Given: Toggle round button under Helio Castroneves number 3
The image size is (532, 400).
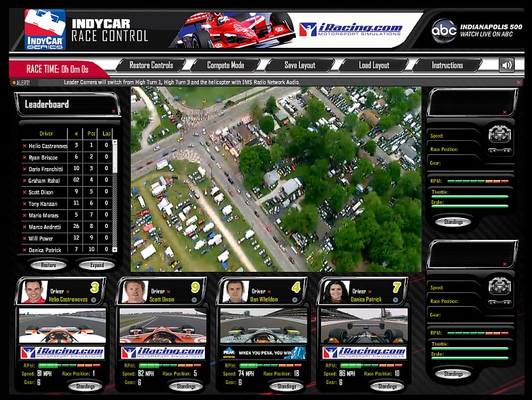Looking at the screenshot, I should 93,300.
